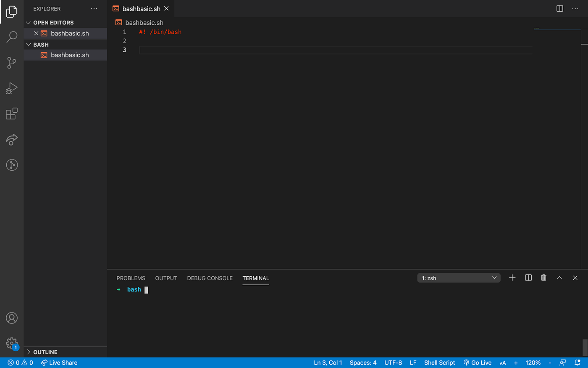Open the Run and Debug view
The width and height of the screenshot is (588, 368).
pyautogui.click(x=12, y=88)
